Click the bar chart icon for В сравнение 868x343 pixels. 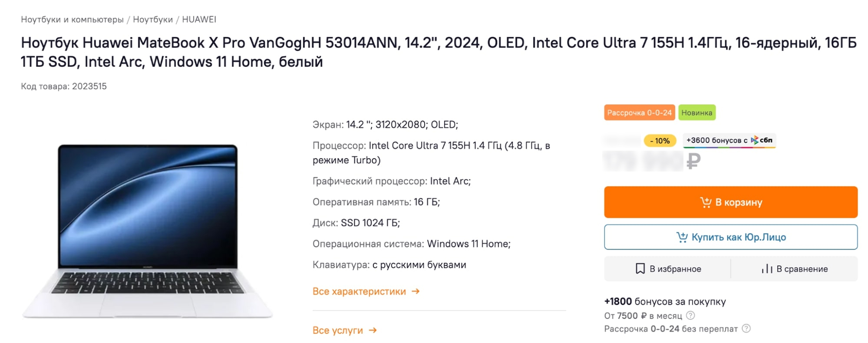point(767,269)
